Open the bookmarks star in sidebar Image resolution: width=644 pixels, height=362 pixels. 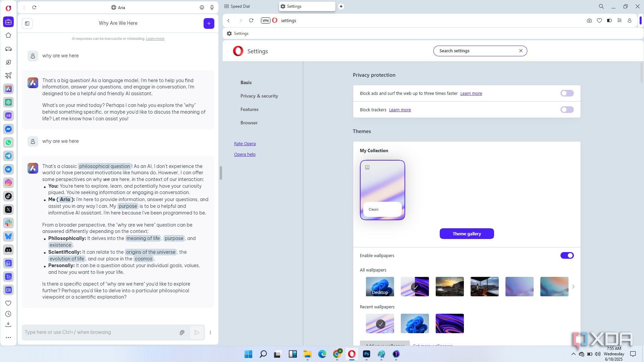pos(8,35)
